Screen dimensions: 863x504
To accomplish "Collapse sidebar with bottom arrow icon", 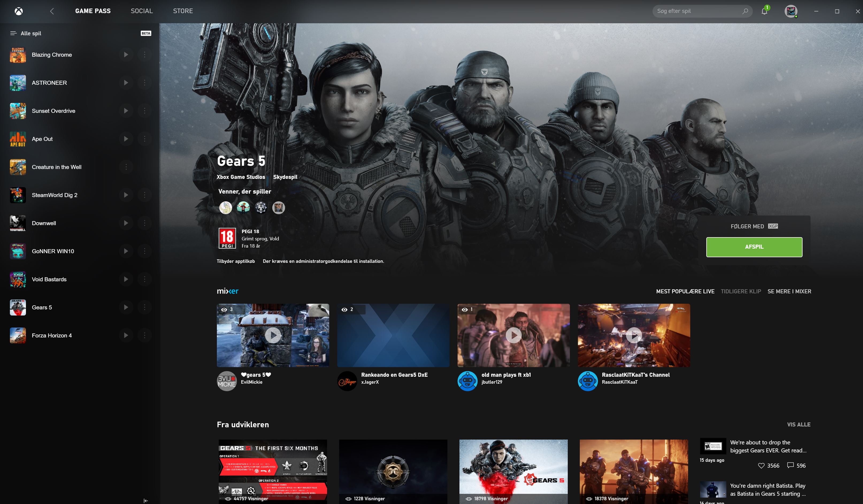I will 145,501.
